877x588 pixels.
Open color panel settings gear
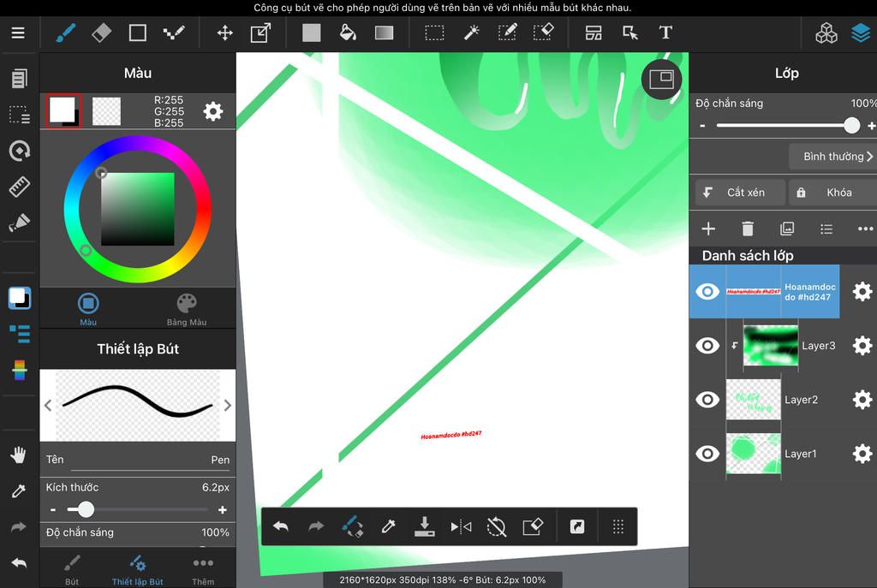click(213, 111)
